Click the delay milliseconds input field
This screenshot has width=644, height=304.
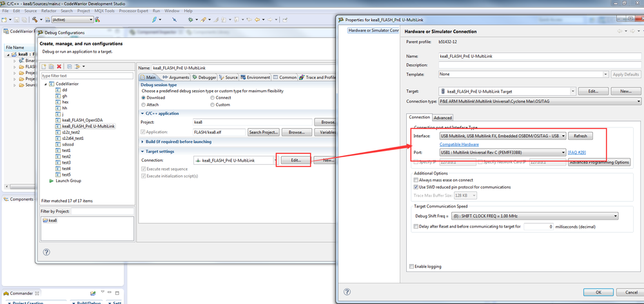point(538,227)
